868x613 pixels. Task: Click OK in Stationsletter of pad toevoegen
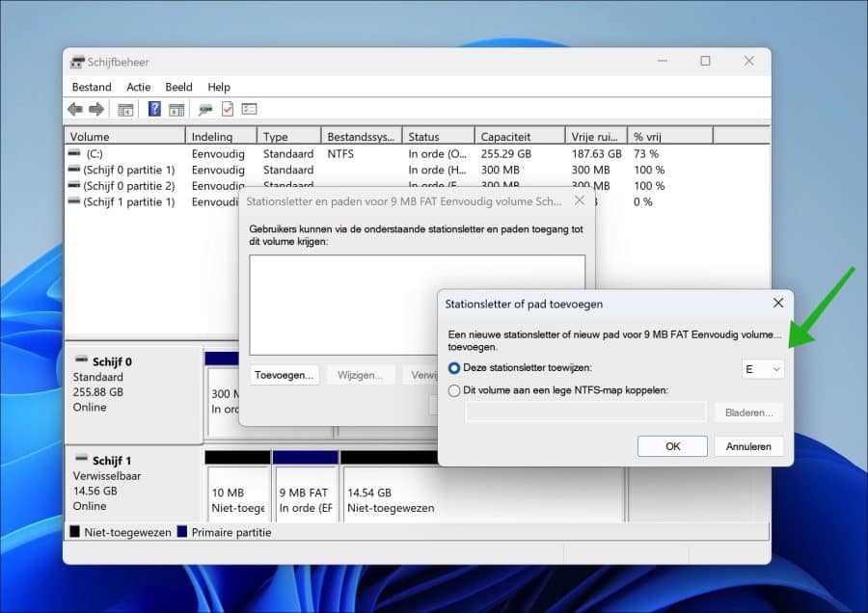(x=672, y=446)
